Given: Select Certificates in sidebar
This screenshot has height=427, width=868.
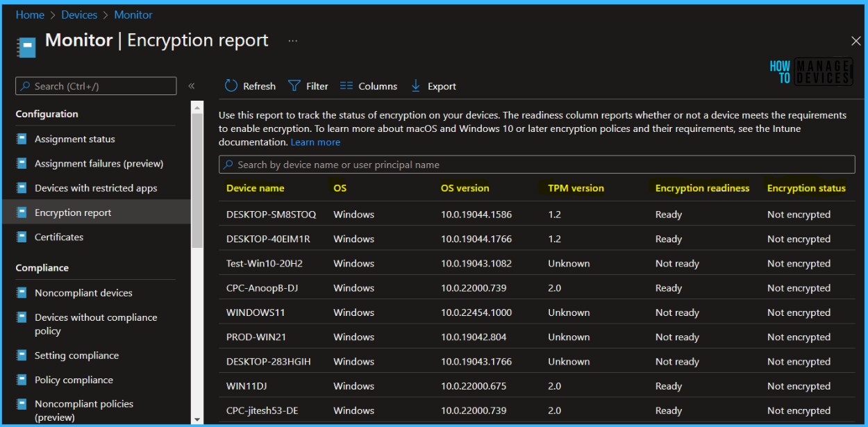Looking at the screenshot, I should pos(59,237).
